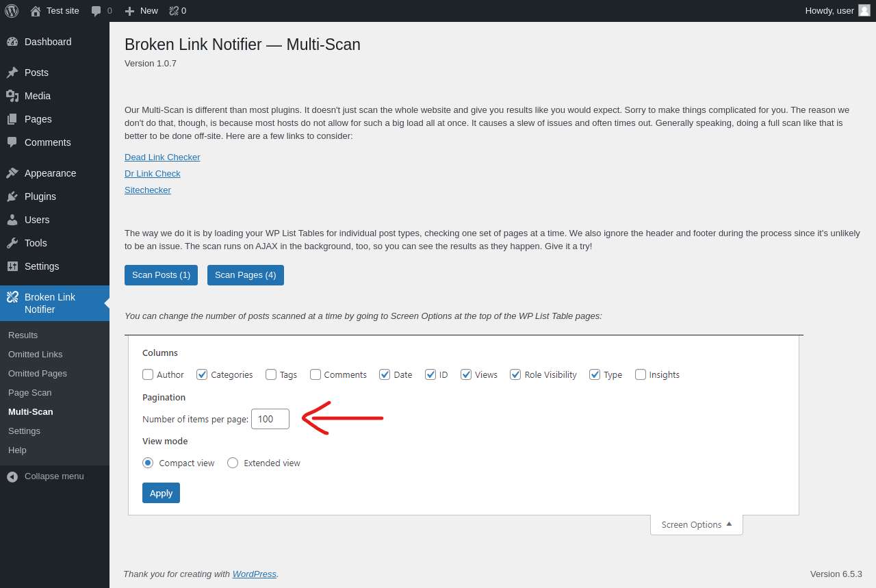Open the Howdy, user account menu
The height and width of the screenshot is (588, 876).
coord(836,11)
